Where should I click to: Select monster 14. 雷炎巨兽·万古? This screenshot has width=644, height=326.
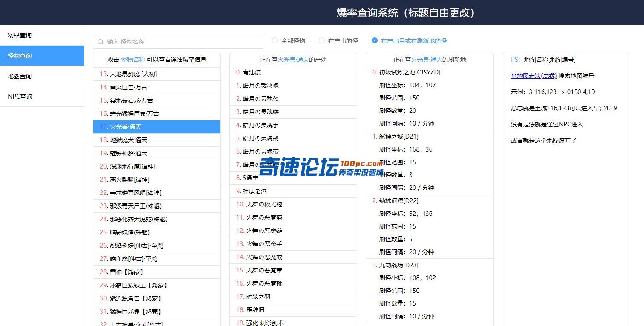[x=157, y=87]
